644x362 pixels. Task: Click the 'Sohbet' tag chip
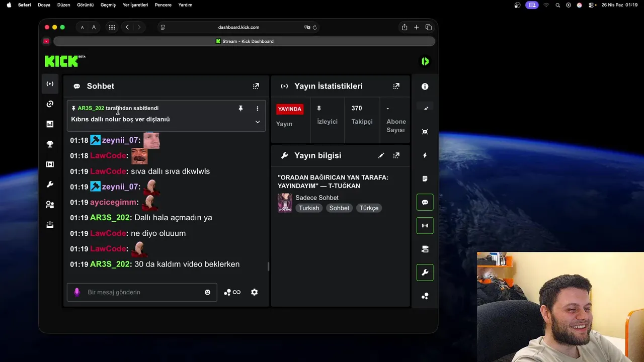tap(339, 208)
